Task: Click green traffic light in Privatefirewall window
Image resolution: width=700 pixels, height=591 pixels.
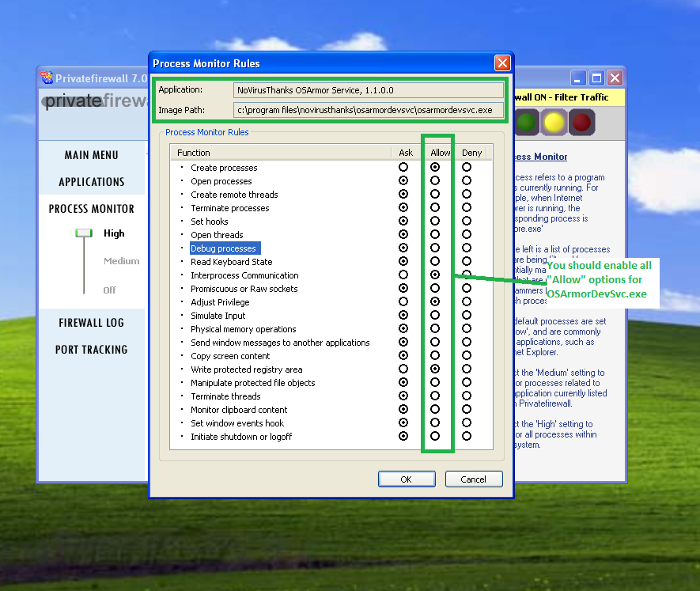Action: pyautogui.click(x=525, y=123)
